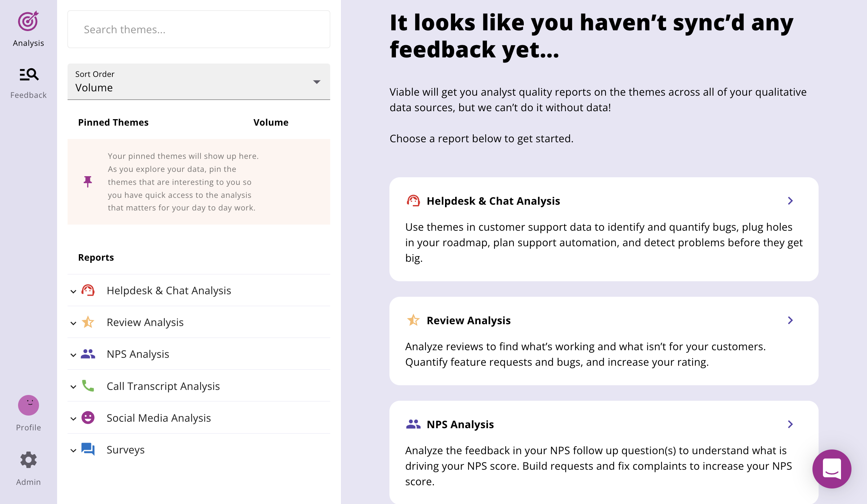
Task: Select Review Analysis report row
Action: 199,322
